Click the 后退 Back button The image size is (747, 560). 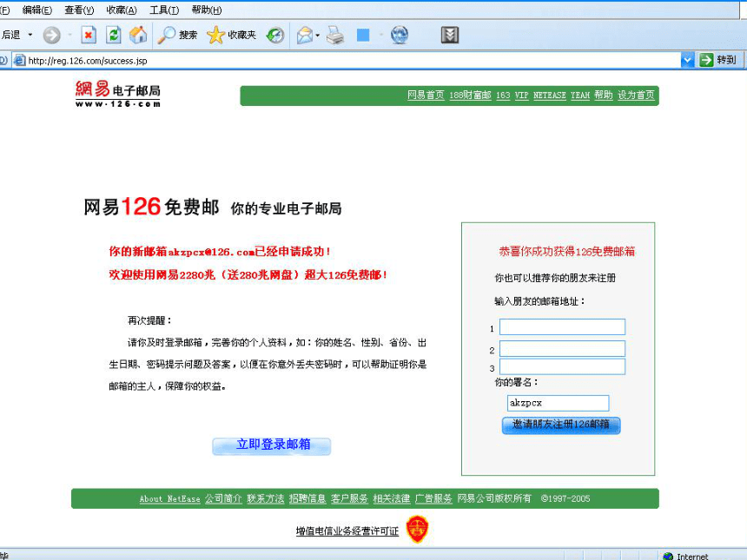click(11, 35)
